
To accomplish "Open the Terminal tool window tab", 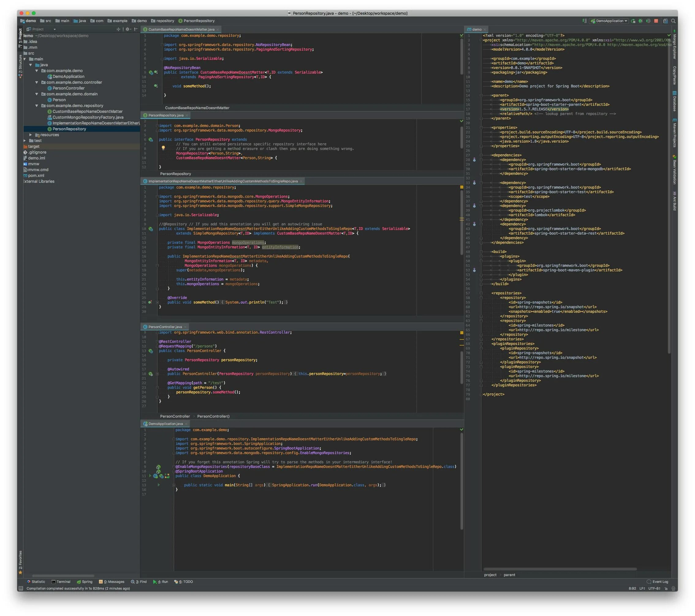I will (x=61, y=582).
